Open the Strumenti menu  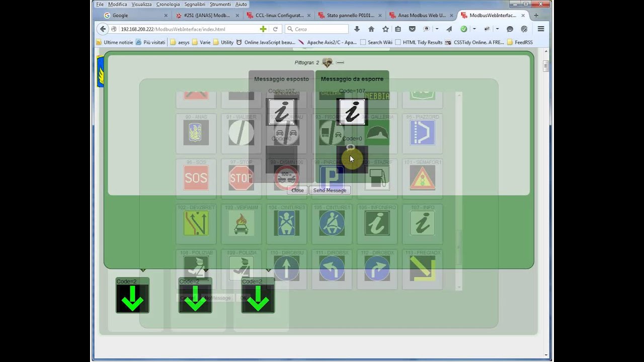(x=220, y=5)
